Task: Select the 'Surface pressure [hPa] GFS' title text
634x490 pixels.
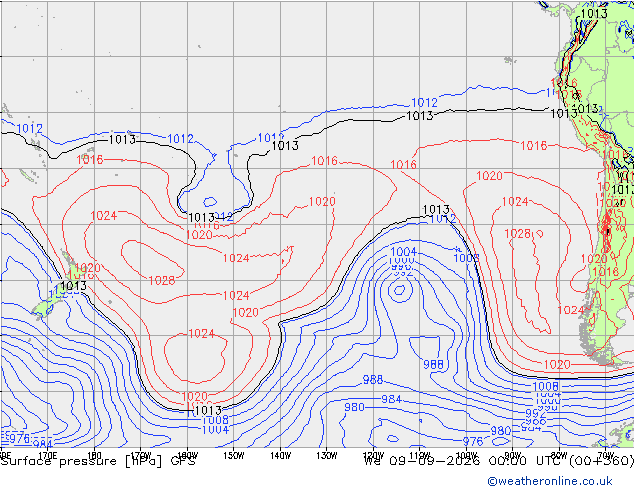Action: tap(98, 461)
